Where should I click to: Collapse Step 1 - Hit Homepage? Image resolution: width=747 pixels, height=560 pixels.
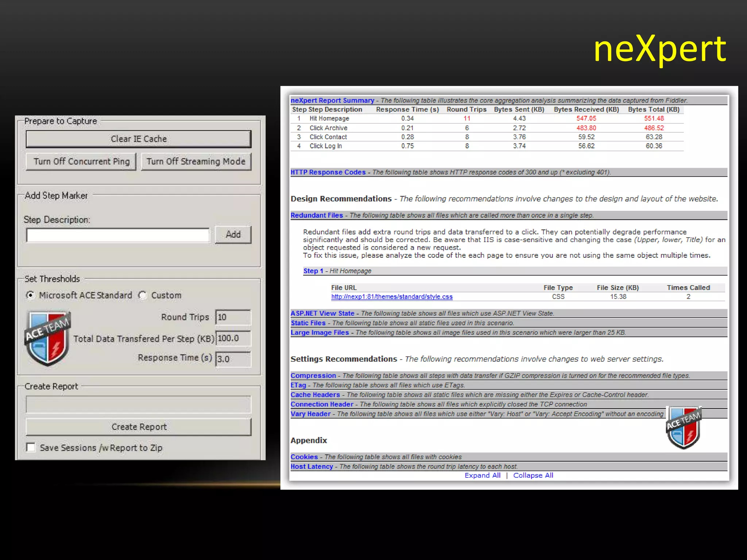tap(313, 271)
